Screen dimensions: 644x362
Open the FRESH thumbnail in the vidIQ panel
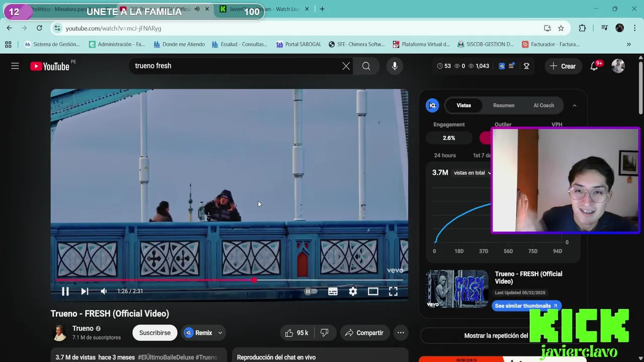pos(457,289)
